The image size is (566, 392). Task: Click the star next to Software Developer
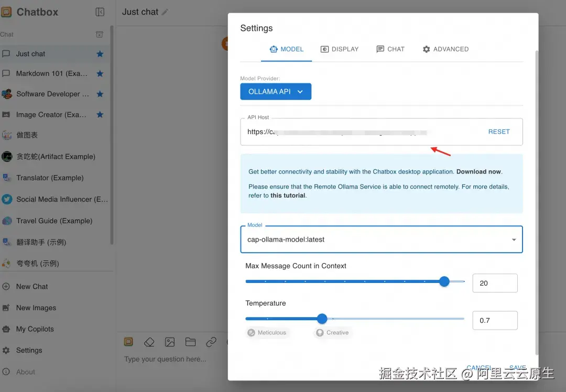coord(100,94)
